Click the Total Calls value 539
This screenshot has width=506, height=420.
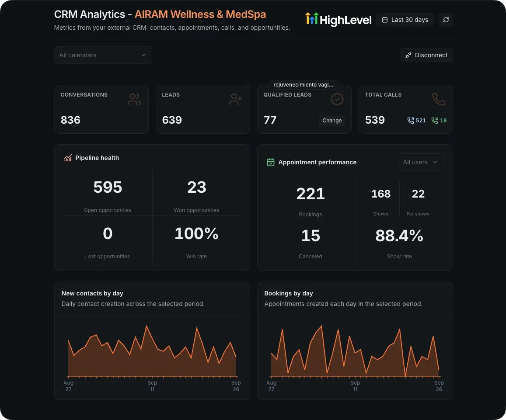375,120
